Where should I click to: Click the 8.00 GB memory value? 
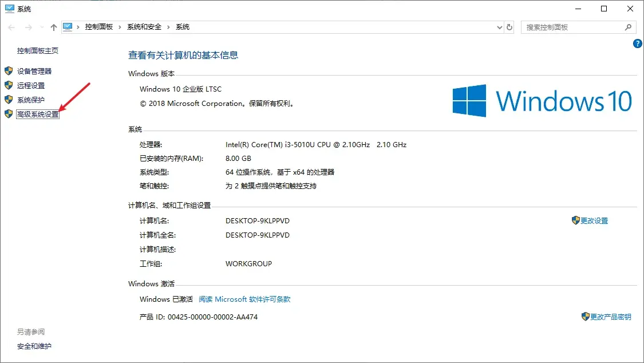coord(238,159)
